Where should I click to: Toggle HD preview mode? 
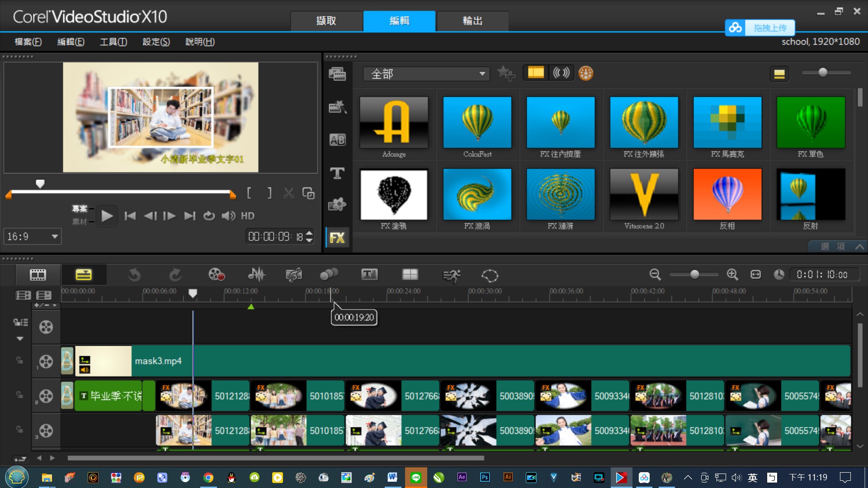[248, 216]
